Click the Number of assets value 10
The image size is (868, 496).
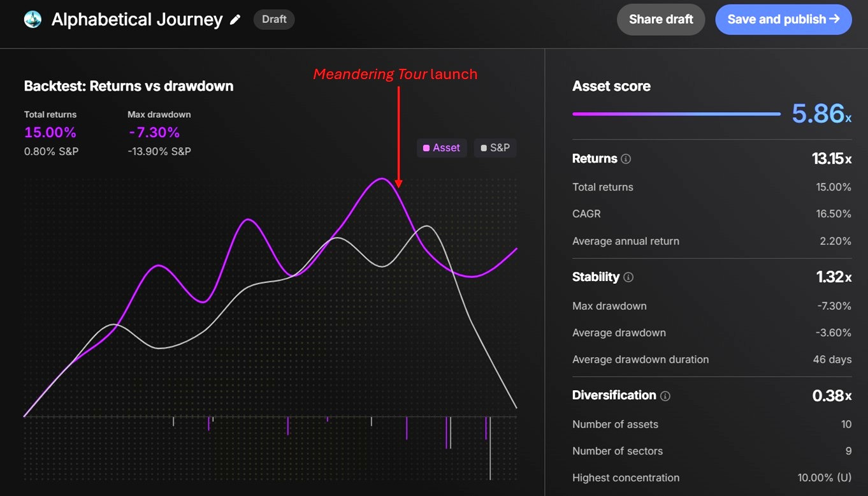846,425
